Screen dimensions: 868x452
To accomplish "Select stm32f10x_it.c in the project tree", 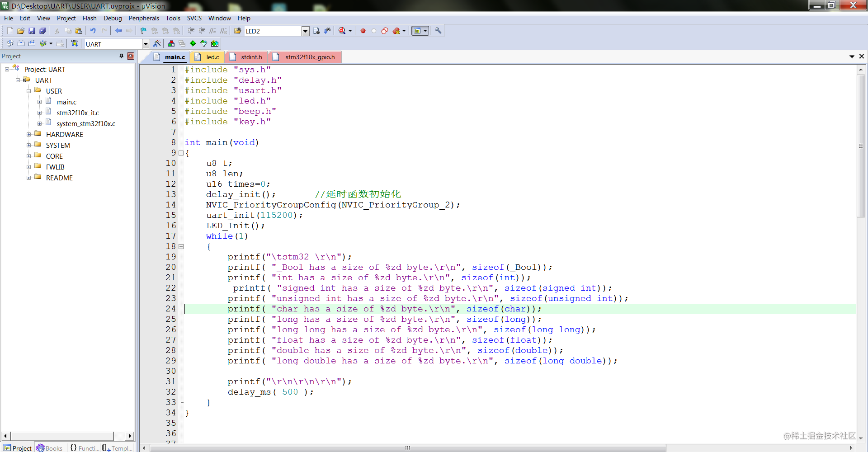I will click(78, 113).
